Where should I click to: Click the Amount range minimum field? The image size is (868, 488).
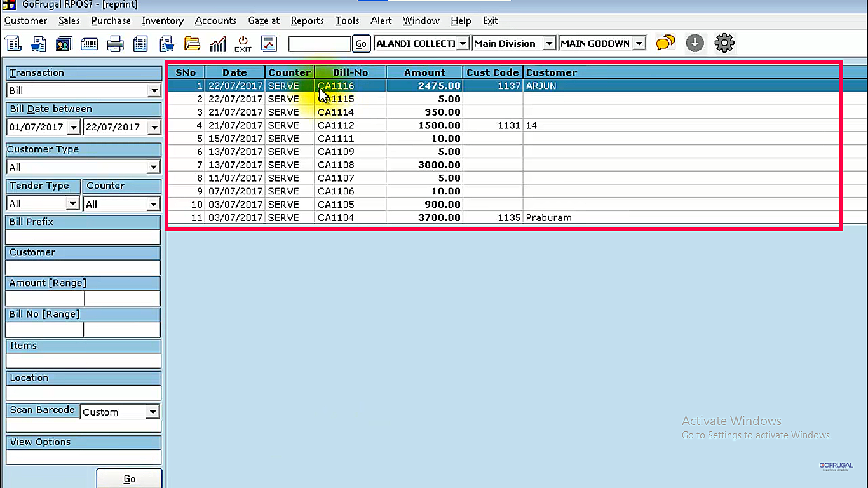click(44, 298)
